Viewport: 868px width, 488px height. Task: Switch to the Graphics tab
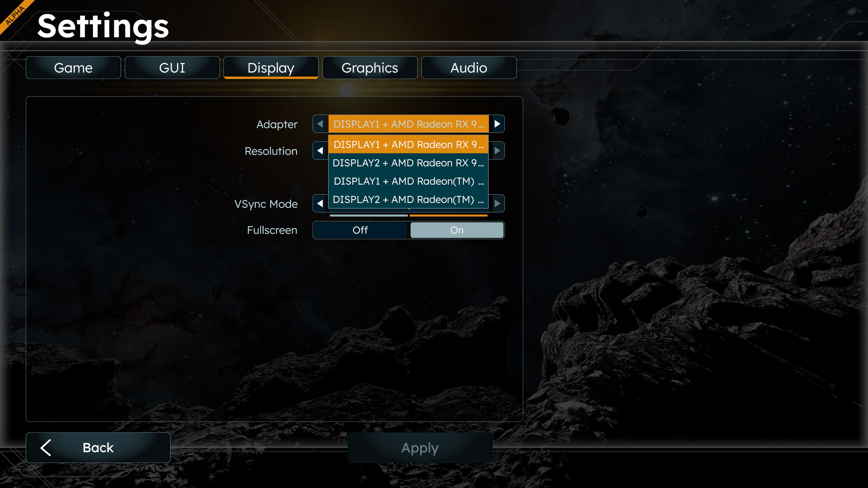pyautogui.click(x=370, y=68)
